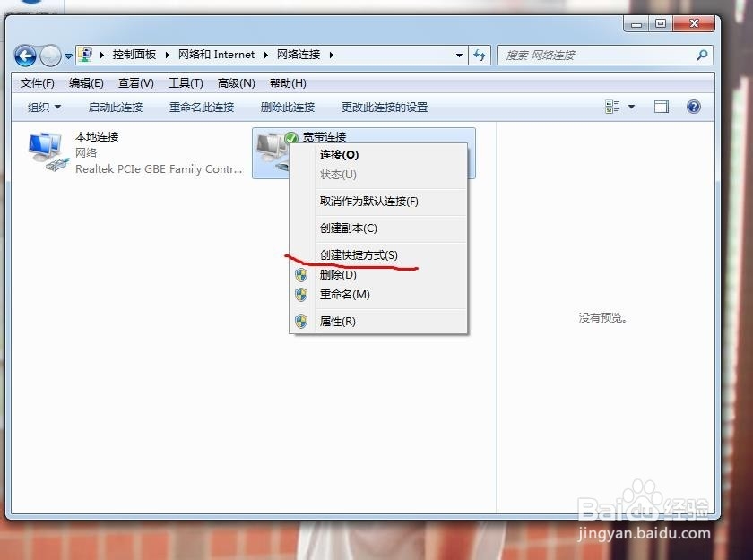
Task: Click the refresh icon in address bar
Action: click(x=480, y=56)
